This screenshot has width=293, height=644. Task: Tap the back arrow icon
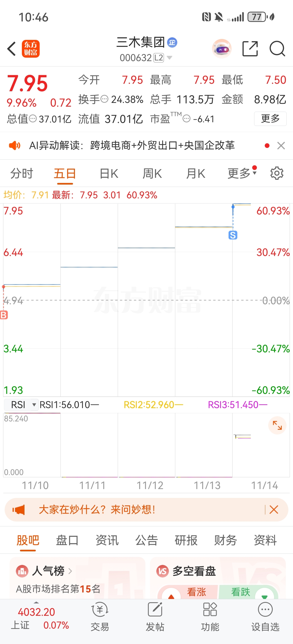click(x=11, y=49)
